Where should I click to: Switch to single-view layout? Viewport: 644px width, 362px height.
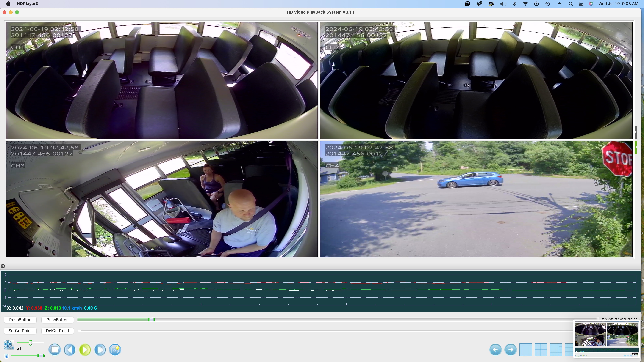tap(525, 349)
